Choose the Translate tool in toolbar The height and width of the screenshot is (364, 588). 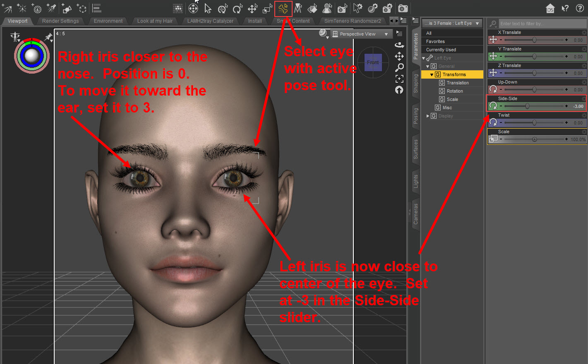[x=252, y=8]
